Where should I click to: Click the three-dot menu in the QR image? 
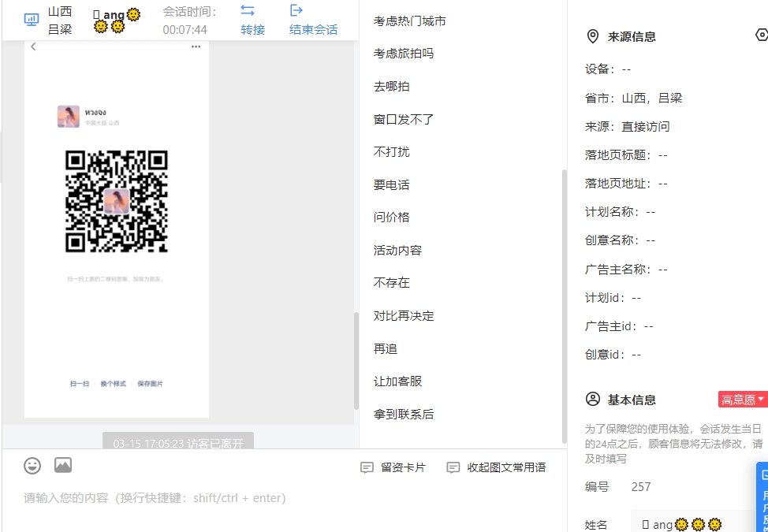[x=196, y=47]
